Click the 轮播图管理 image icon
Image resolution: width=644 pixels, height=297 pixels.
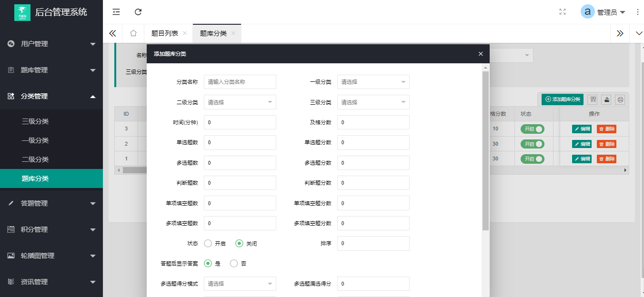(11, 256)
